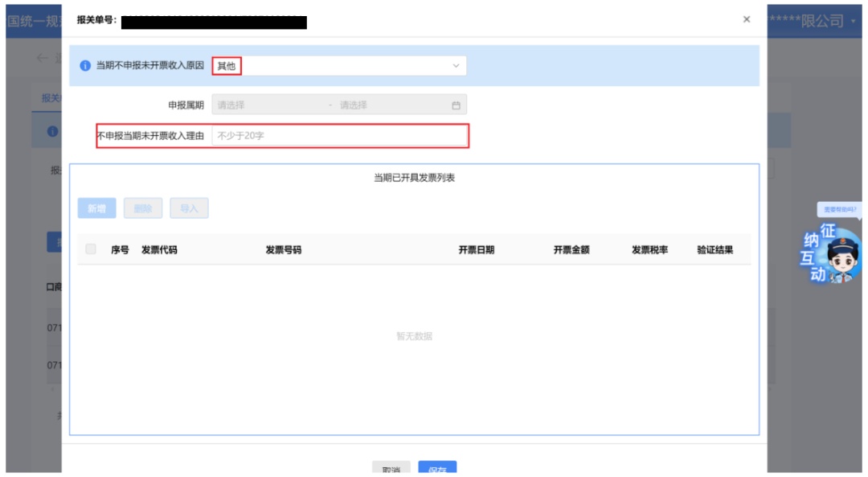Click the info icon in background panel
Image resolution: width=868 pixels, height=477 pixels.
(x=52, y=131)
